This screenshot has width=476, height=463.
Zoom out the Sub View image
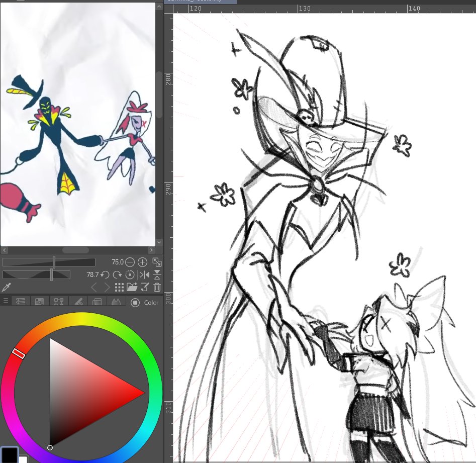(130, 262)
